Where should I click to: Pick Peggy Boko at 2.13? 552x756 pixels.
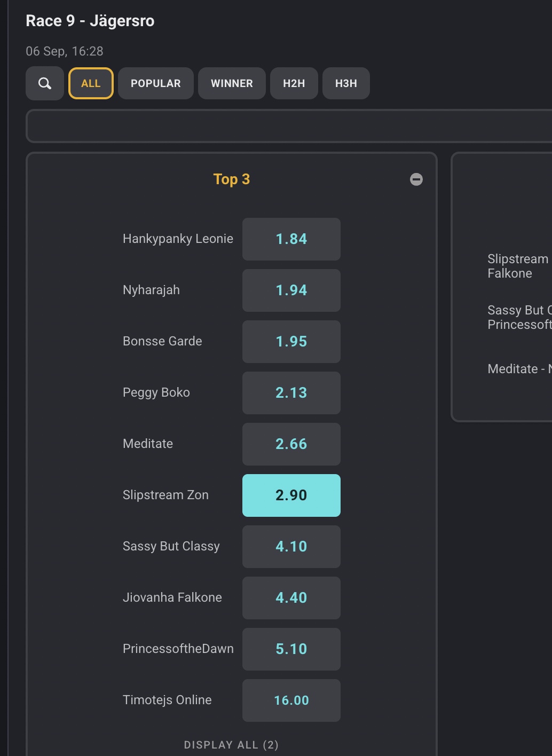pos(291,393)
